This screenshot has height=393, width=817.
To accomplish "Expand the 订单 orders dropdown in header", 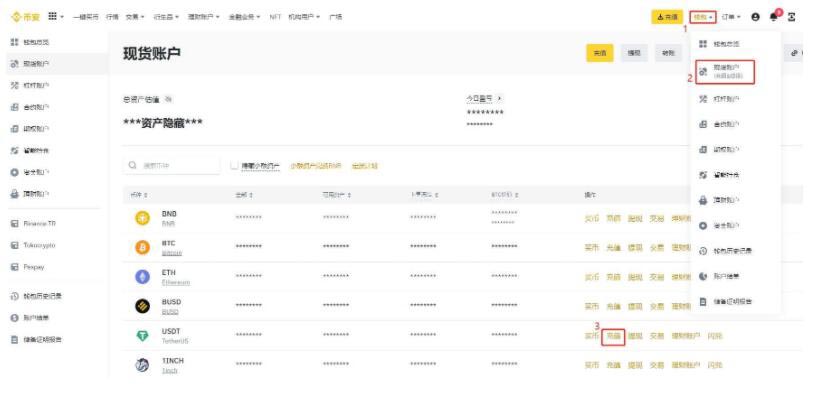I will (731, 17).
